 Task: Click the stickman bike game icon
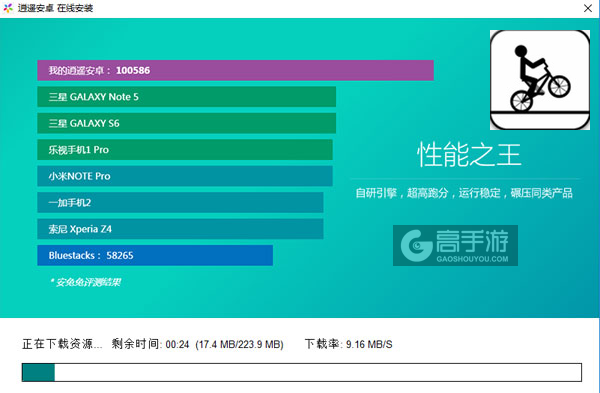pyautogui.click(x=540, y=80)
